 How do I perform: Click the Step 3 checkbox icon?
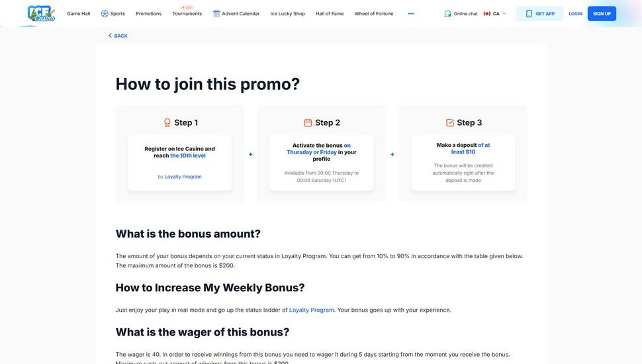pos(450,122)
